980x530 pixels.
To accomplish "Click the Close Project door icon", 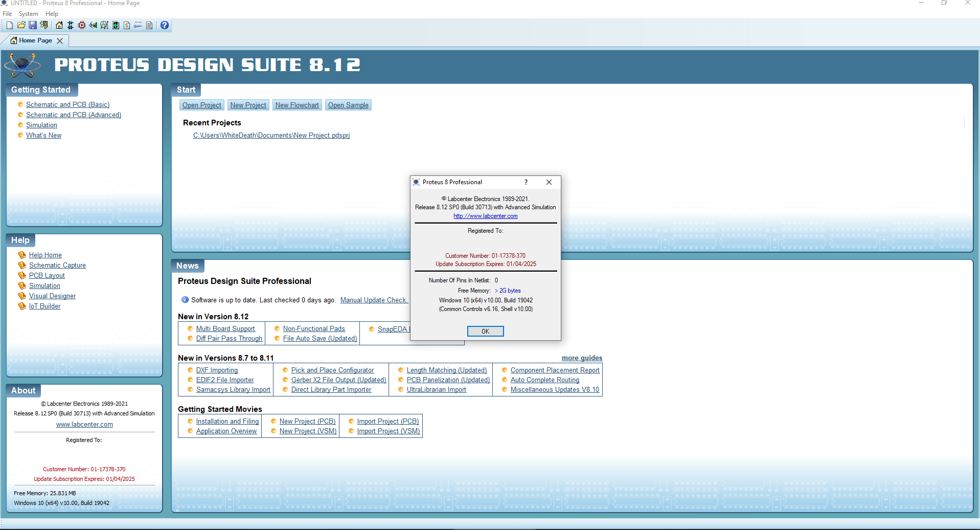I will [44, 25].
